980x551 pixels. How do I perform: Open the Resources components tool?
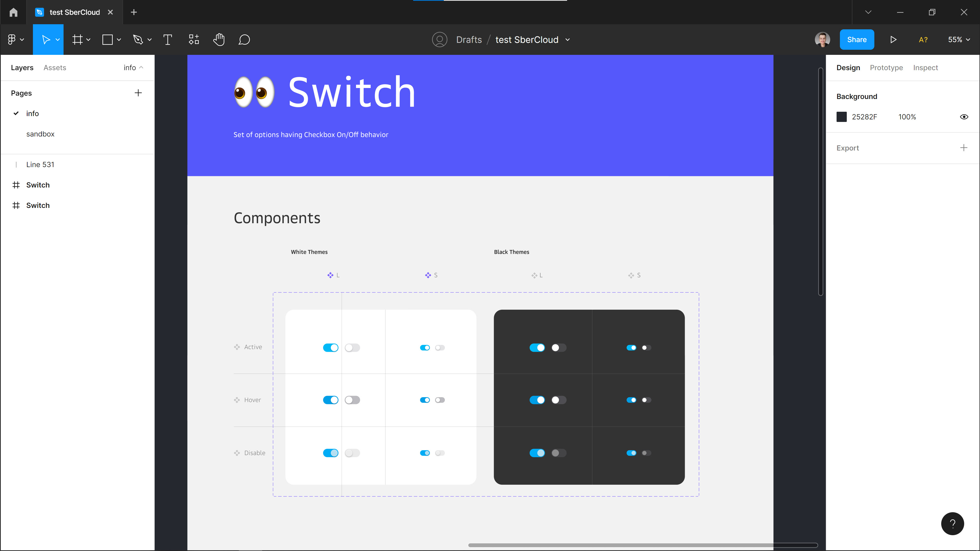click(x=194, y=40)
